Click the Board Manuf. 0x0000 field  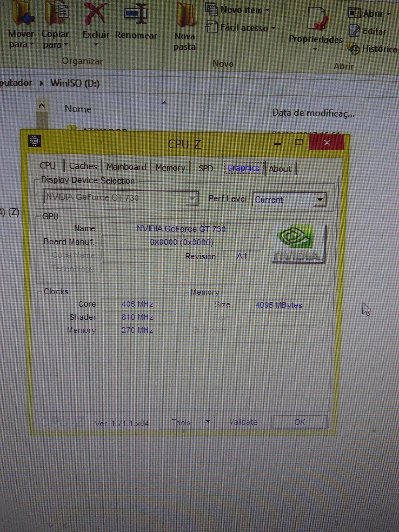tap(181, 242)
